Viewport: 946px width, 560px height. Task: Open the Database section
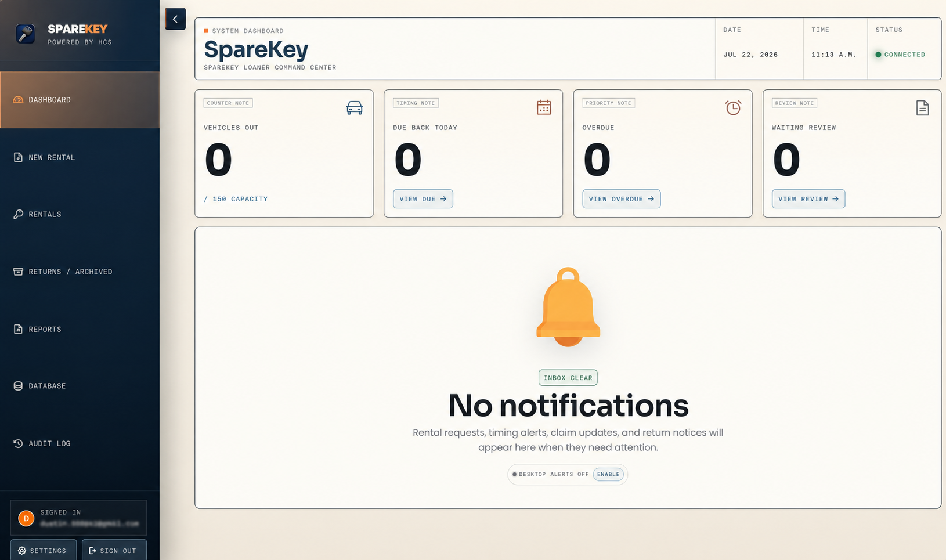coord(80,386)
